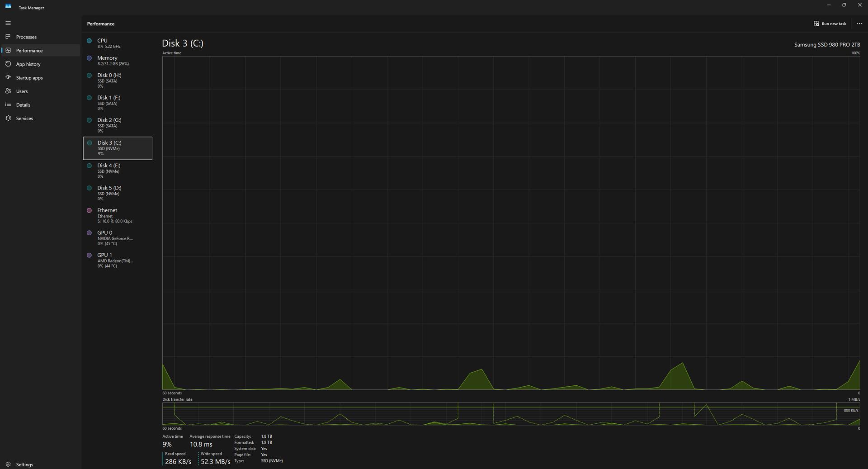This screenshot has height=469, width=868.
Task: Click the Details list icon
Action: [x=8, y=104]
